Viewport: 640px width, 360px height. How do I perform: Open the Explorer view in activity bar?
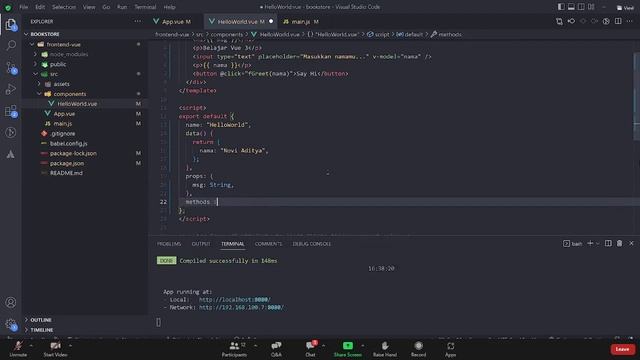click(11, 24)
